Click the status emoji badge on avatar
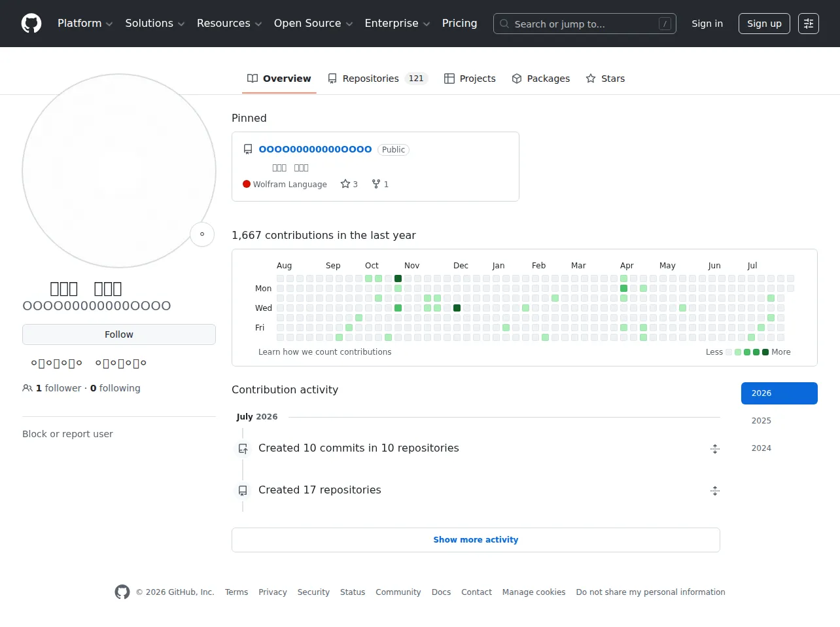 202,234
